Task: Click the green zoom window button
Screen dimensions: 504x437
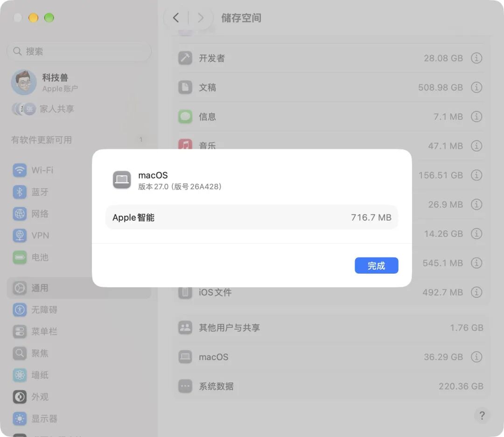Action: (x=49, y=17)
